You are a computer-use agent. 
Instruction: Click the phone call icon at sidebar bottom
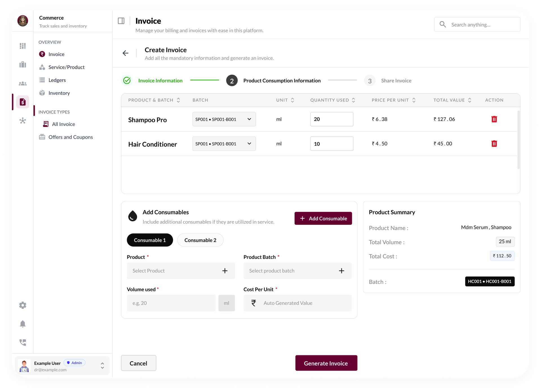(x=23, y=342)
